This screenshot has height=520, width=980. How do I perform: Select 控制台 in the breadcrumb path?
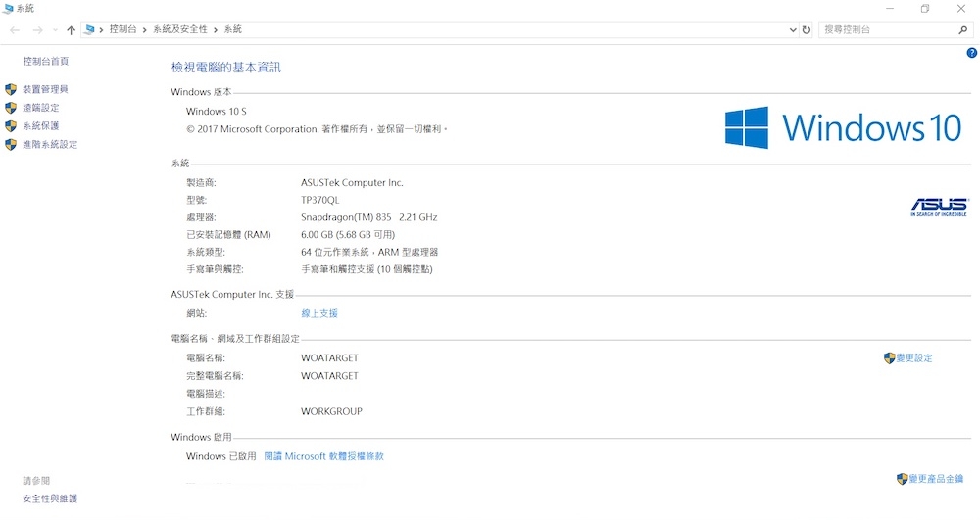point(122,30)
